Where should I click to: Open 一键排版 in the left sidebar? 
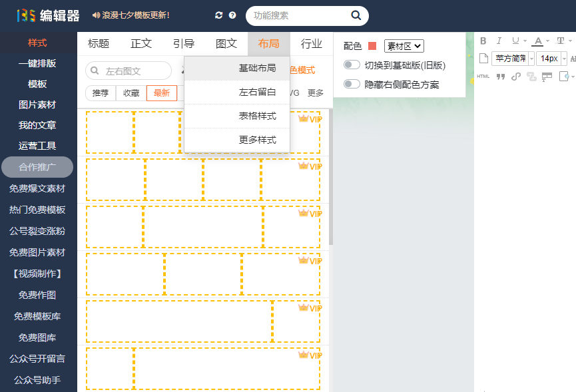point(37,63)
